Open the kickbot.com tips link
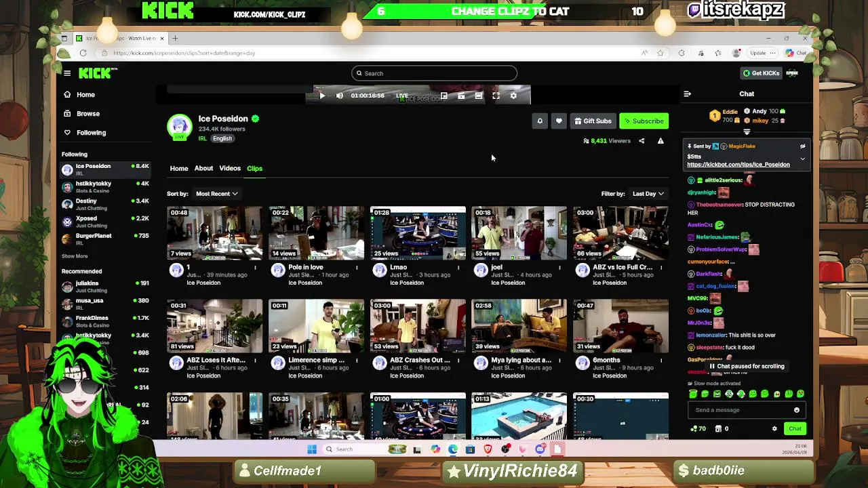Screen dimensions: 868x488 coord(738,165)
